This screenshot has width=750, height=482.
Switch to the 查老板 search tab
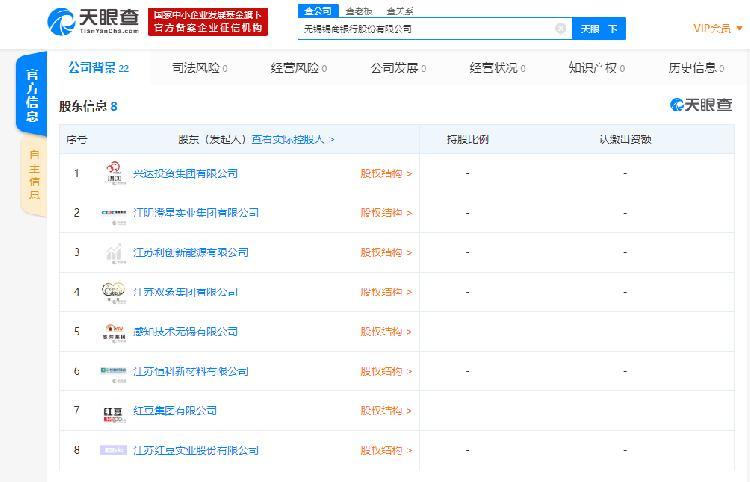pyautogui.click(x=359, y=11)
